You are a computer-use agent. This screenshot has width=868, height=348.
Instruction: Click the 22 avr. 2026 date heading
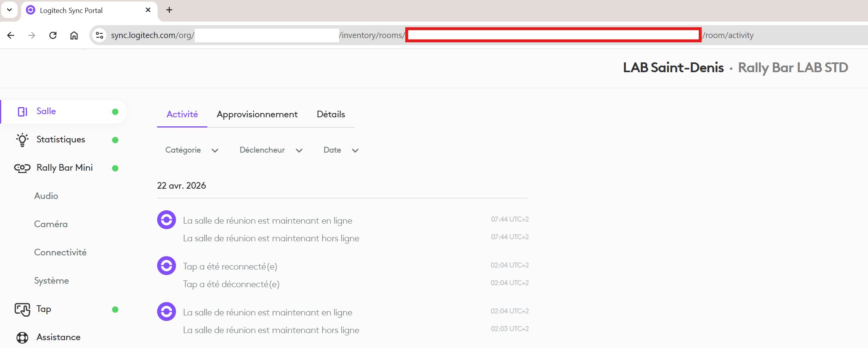(x=181, y=186)
